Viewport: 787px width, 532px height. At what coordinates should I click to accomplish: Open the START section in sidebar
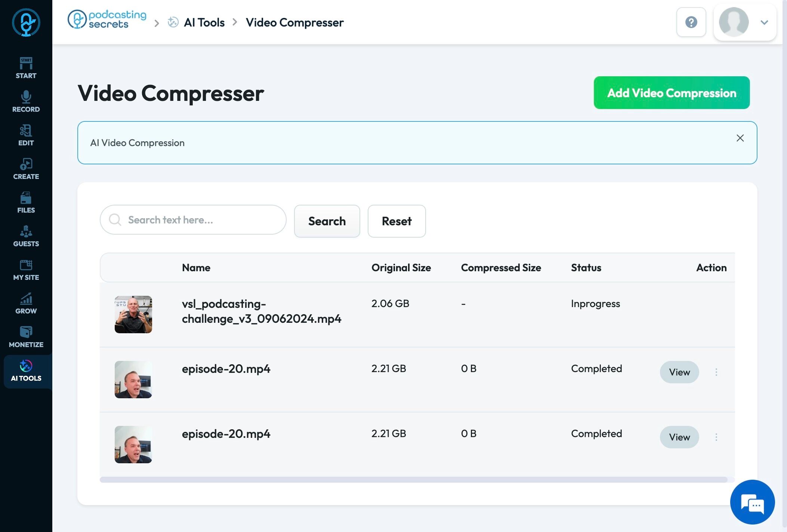pos(26,68)
